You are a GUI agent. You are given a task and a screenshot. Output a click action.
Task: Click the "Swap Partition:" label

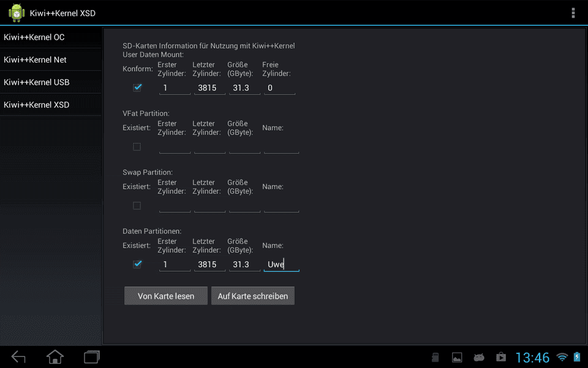click(x=148, y=172)
